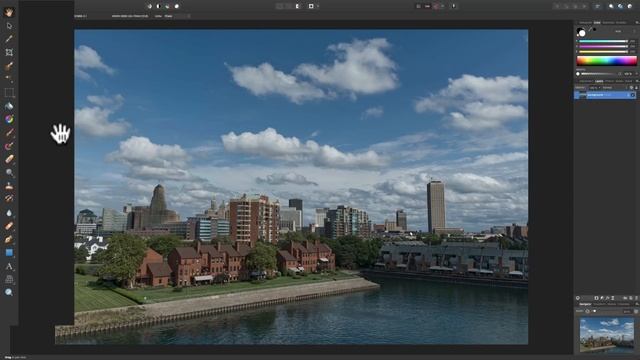Screen dimensions: 640x360
Task: Adjust the magenta color slider
Action: pyautogui.click(x=603, y=47)
